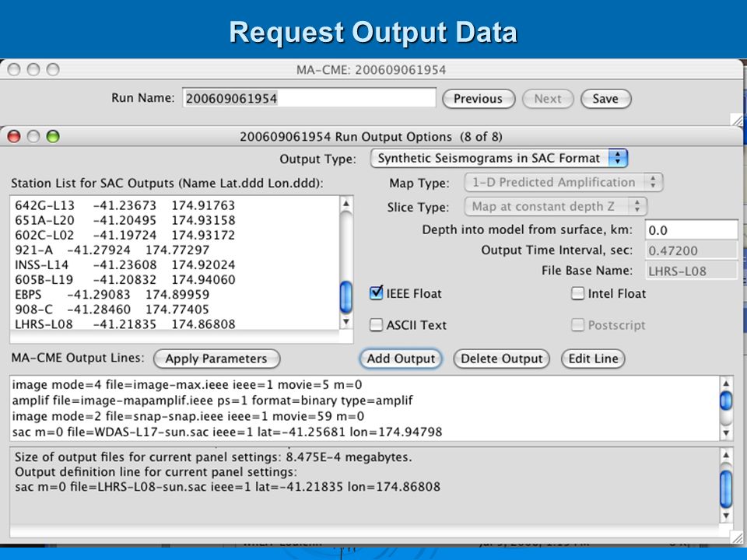Click the Output Time Interval field
Viewport: 747px width, 560px height.
click(x=691, y=250)
